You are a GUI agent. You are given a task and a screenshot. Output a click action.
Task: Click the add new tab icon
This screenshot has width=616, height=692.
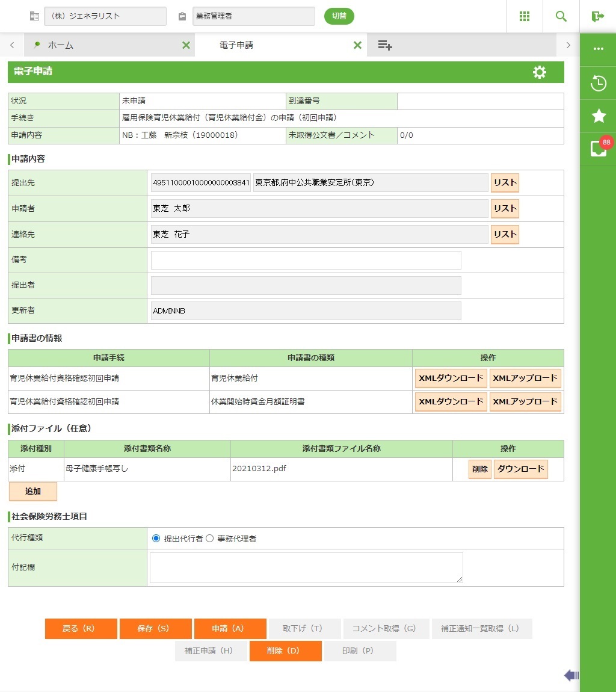(385, 45)
